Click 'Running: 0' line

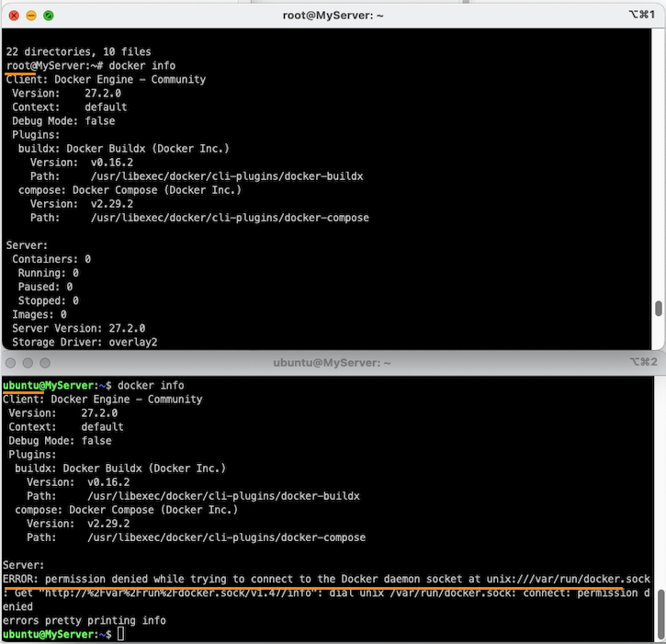pos(48,273)
